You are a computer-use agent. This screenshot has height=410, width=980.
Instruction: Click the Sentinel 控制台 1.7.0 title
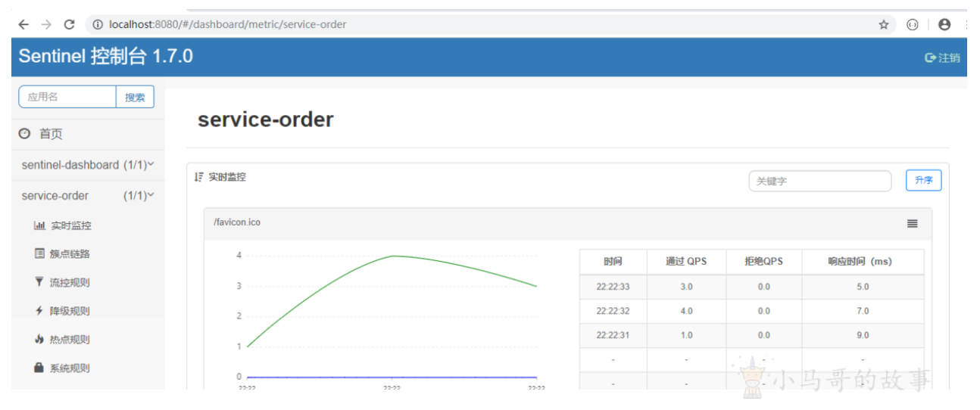[x=106, y=56]
